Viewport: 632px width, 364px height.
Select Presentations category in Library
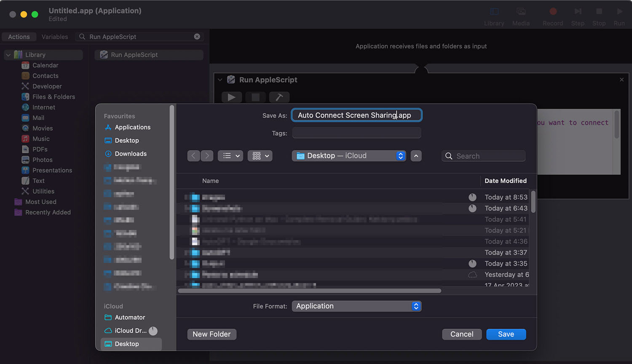[x=52, y=170]
